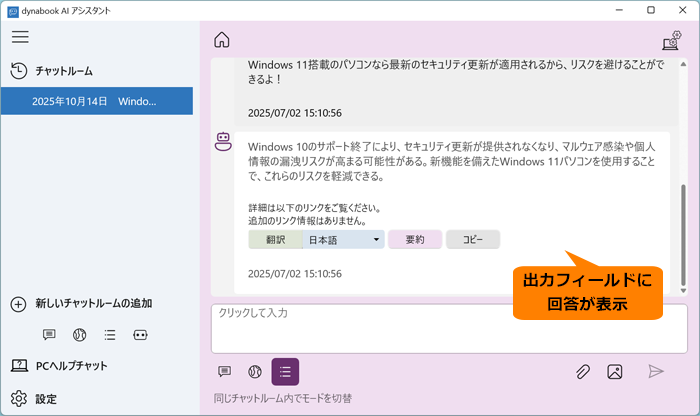Viewport: 700px width, 416px height.
Task: Close the dynabook AI アシスタント window
Action: [x=683, y=10]
